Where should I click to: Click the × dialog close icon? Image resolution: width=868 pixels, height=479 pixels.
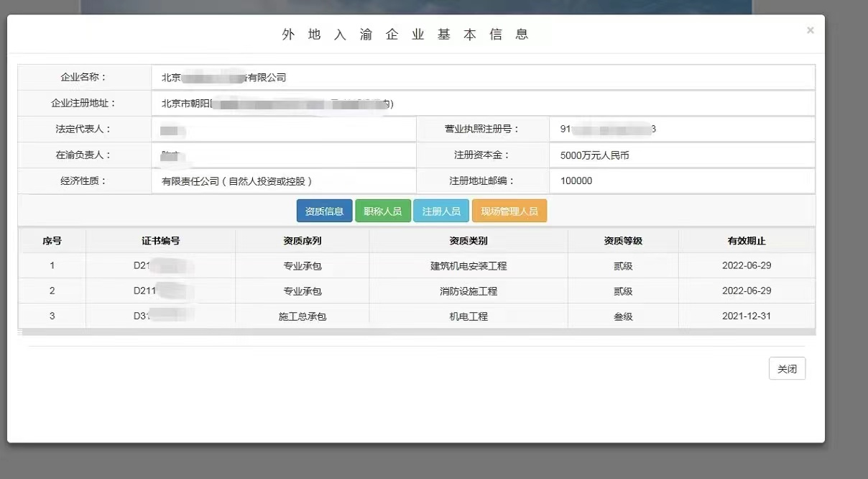click(x=810, y=29)
